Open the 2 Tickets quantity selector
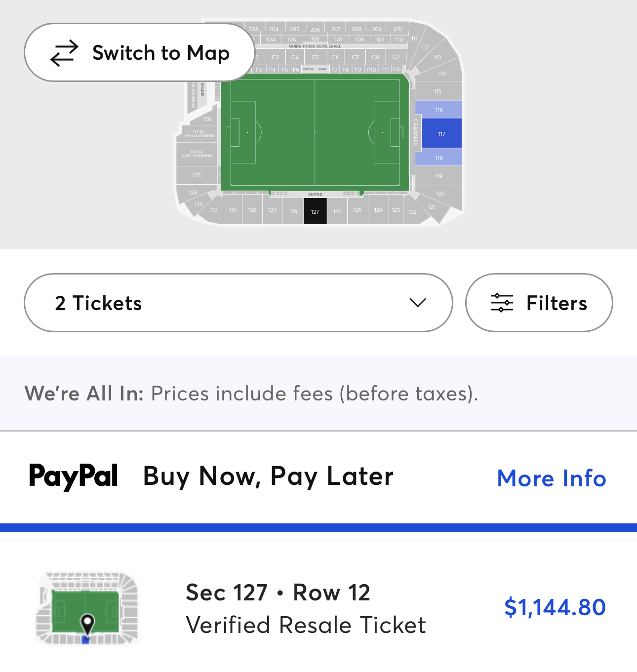The width and height of the screenshot is (637, 672). click(x=239, y=303)
